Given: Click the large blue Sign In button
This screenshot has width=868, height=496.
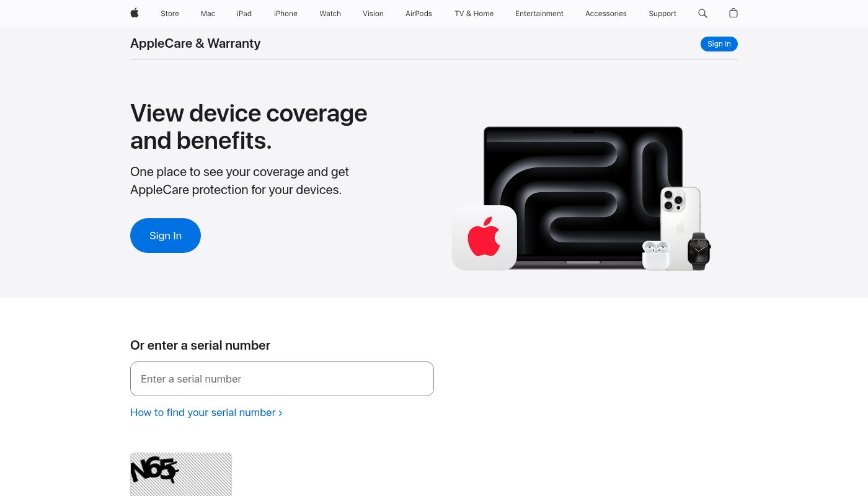Looking at the screenshot, I should (166, 236).
